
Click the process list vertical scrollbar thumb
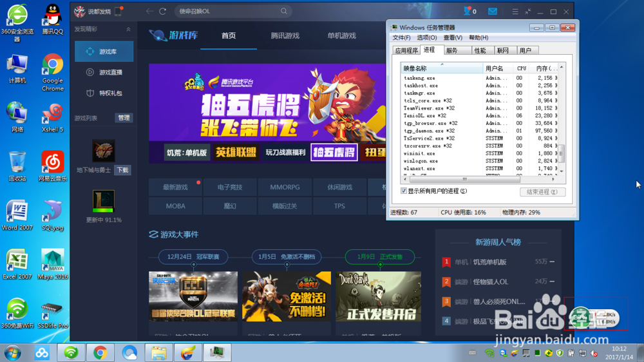point(561,154)
